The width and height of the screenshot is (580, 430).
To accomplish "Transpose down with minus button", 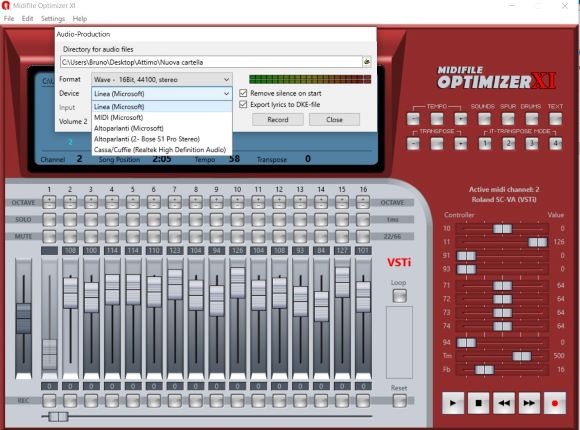I will [x=413, y=143].
